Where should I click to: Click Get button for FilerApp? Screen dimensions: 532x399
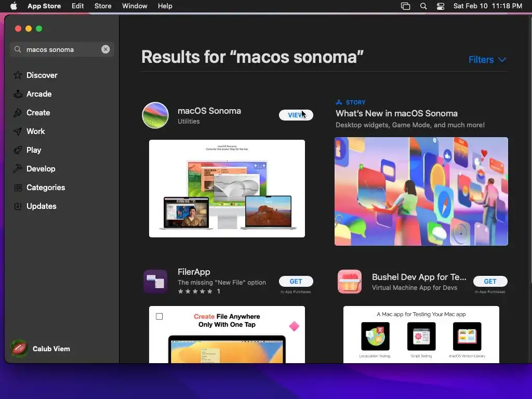pos(296,281)
